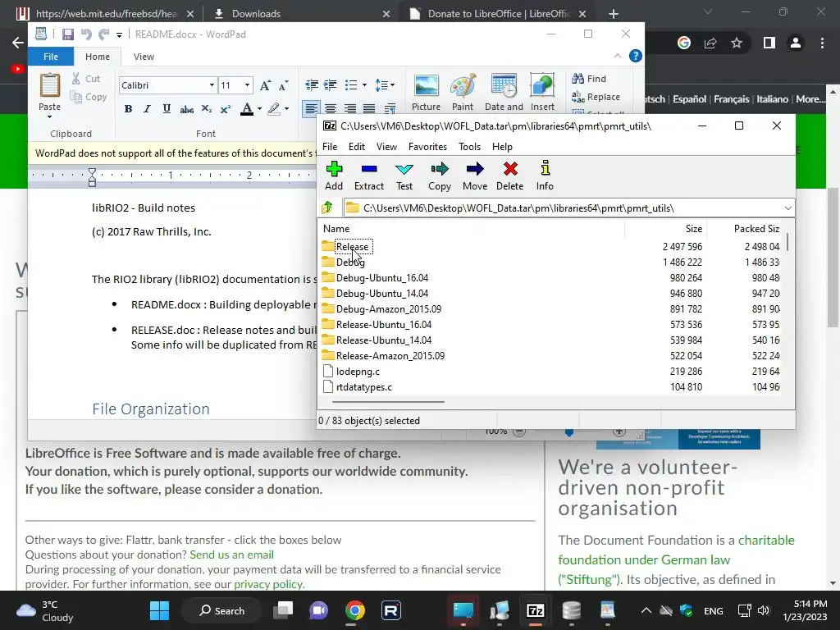840x630 pixels.
Task: Open the Calibri font family dropdown
Action: click(212, 85)
